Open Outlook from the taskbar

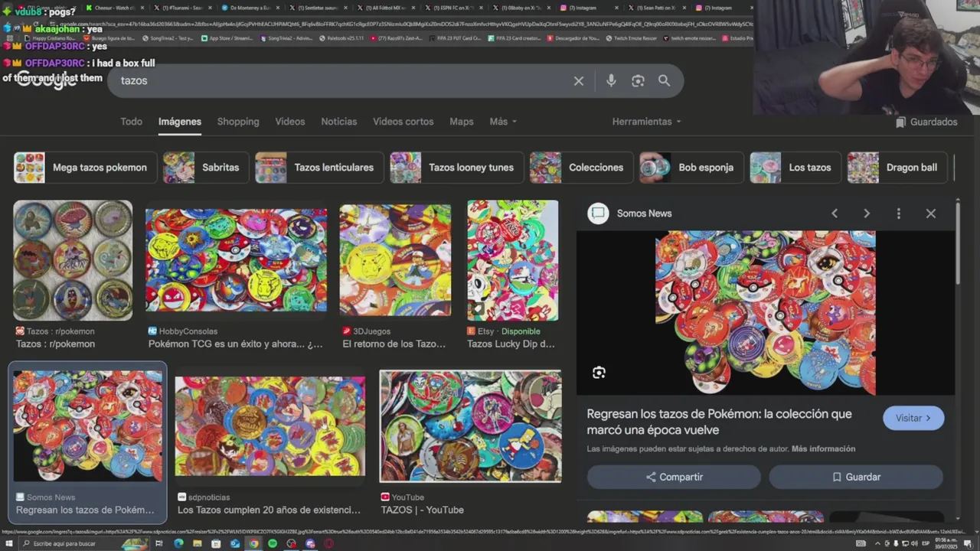[x=235, y=543]
